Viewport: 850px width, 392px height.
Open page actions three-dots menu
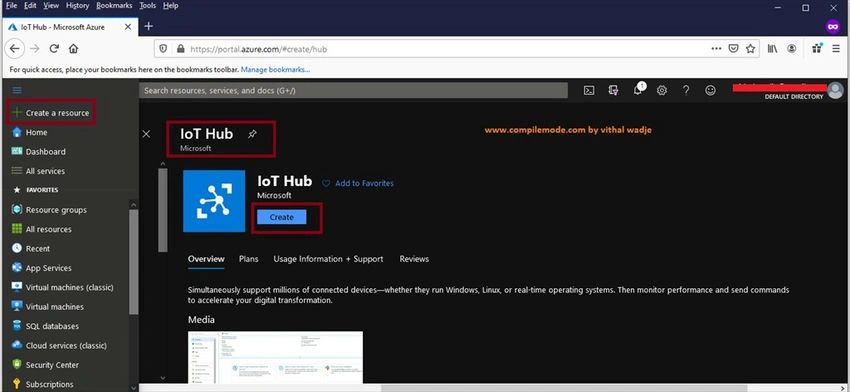[x=716, y=49]
